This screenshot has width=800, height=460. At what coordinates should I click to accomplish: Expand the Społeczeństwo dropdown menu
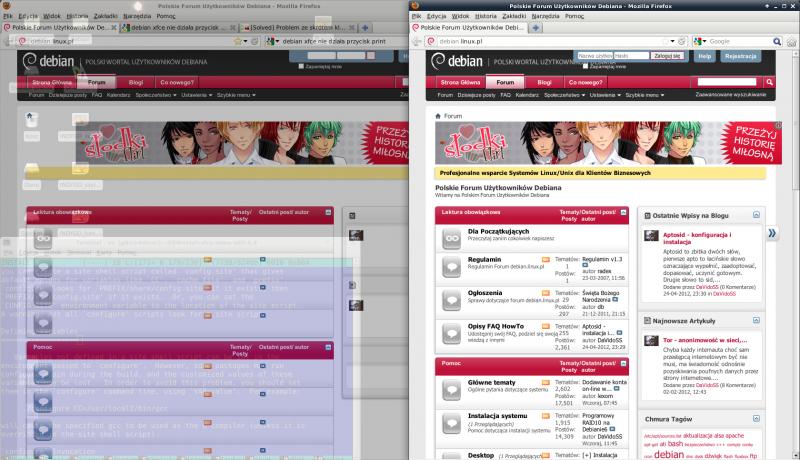click(566, 95)
